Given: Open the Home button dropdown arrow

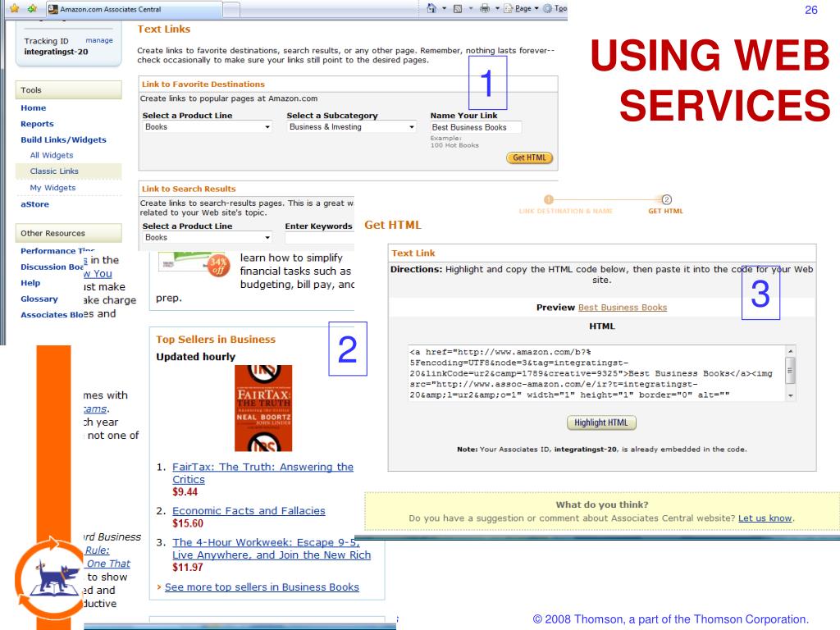Looking at the screenshot, I should [x=444, y=8].
